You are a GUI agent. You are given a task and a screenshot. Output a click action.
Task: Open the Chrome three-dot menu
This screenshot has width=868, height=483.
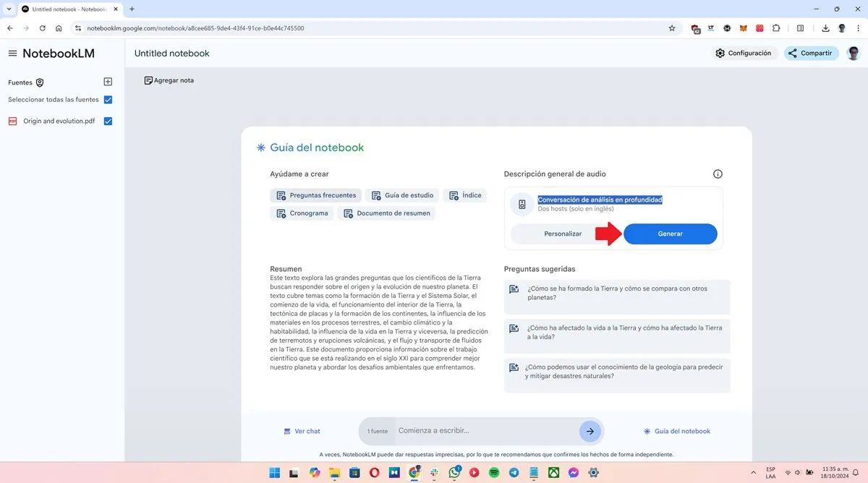click(858, 28)
